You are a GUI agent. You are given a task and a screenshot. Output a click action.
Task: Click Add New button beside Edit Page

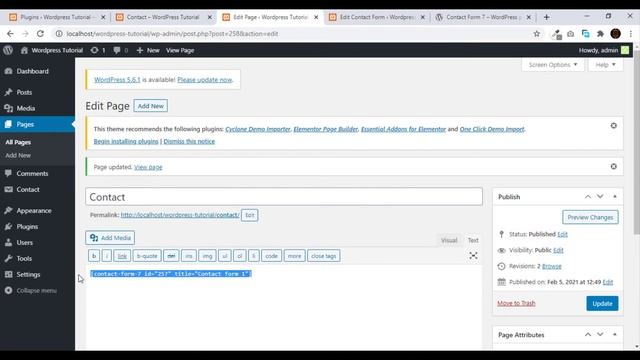(151, 106)
